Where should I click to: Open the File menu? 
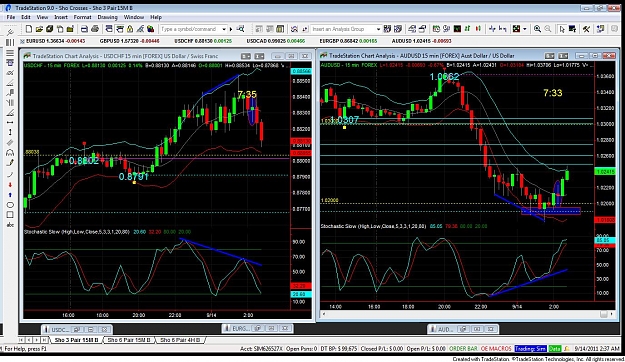click(11, 17)
